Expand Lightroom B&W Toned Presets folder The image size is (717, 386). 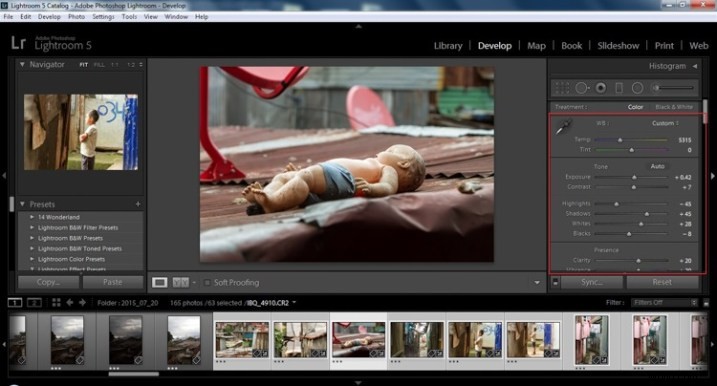(x=32, y=248)
